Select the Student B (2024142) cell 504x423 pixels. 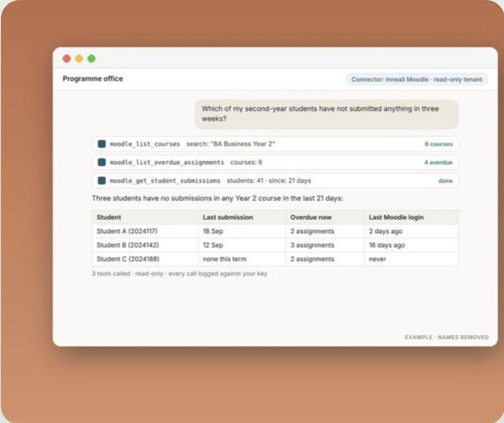(144, 245)
